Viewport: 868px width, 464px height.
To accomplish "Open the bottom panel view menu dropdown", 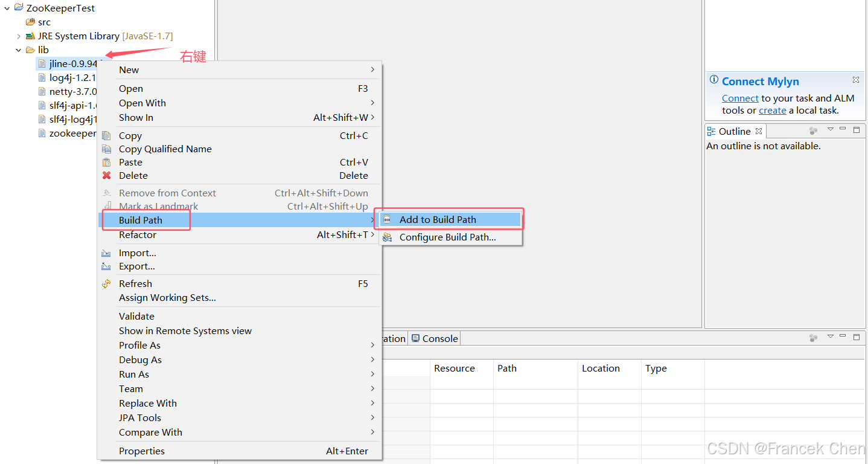I will coord(830,337).
